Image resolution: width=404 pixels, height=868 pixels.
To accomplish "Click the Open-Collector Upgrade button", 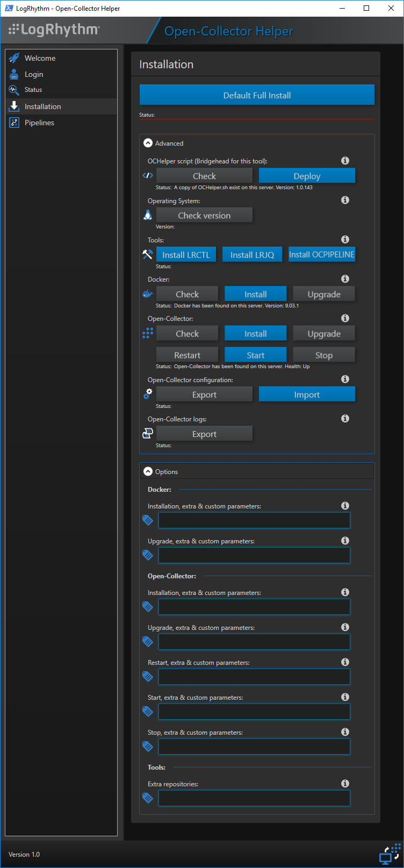I will pos(324,333).
